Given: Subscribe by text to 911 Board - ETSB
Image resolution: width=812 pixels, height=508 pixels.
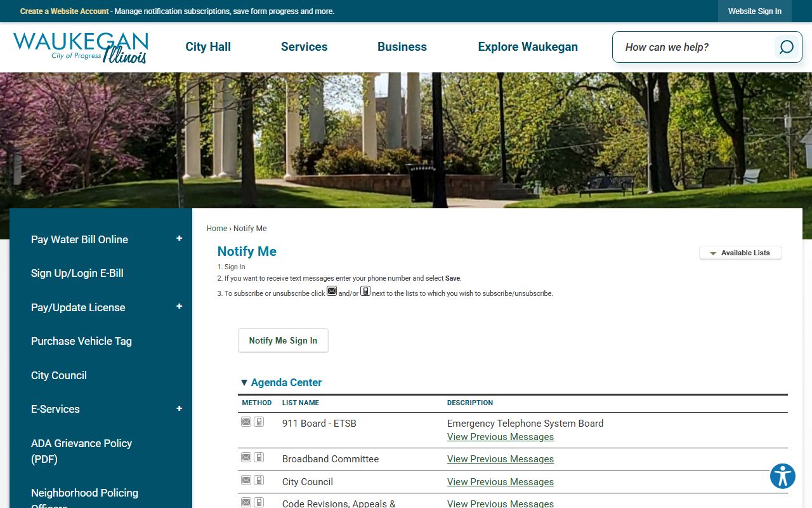Looking at the screenshot, I should (259, 422).
